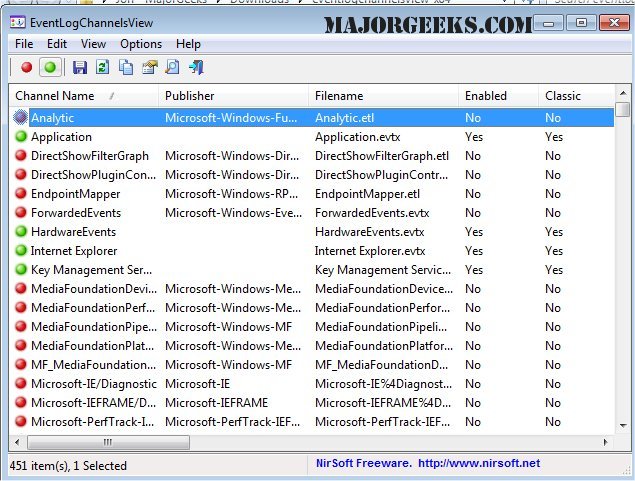Image resolution: width=635 pixels, height=481 pixels.
Task: Click the EndpointMapper.etl filename cell
Action: [367, 194]
